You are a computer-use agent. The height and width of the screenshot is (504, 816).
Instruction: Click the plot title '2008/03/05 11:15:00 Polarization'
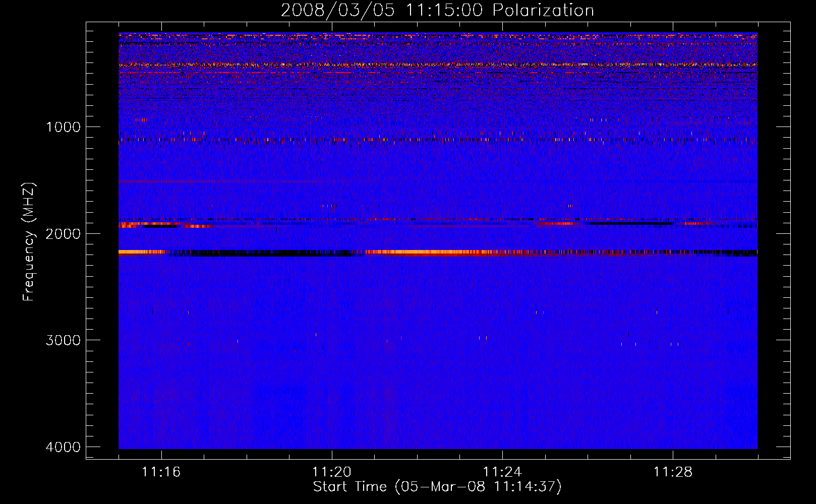pyautogui.click(x=437, y=10)
